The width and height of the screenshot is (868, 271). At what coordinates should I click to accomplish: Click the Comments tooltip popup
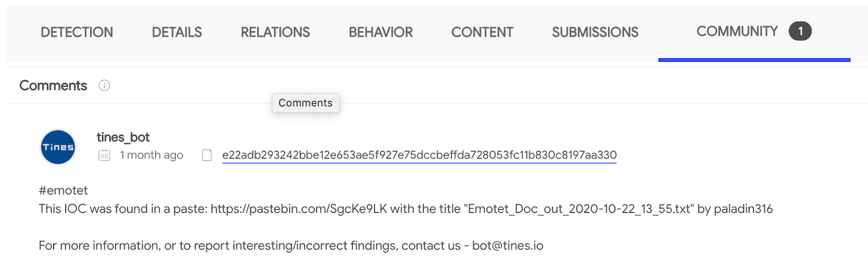coord(305,103)
